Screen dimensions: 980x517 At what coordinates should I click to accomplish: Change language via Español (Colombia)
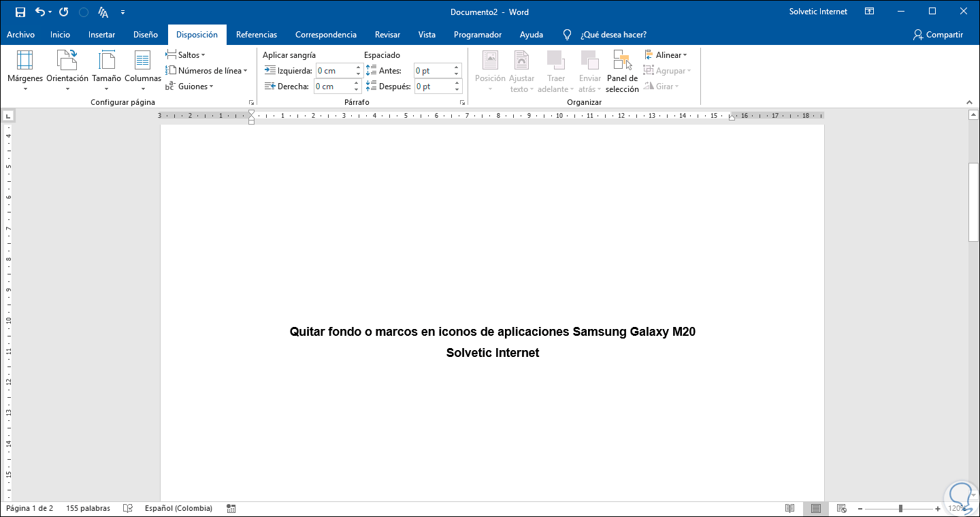coord(178,509)
